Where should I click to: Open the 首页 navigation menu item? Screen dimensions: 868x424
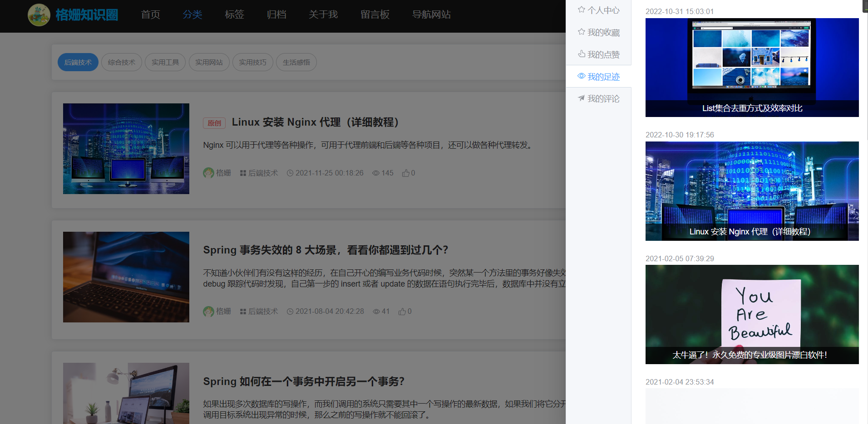point(150,15)
